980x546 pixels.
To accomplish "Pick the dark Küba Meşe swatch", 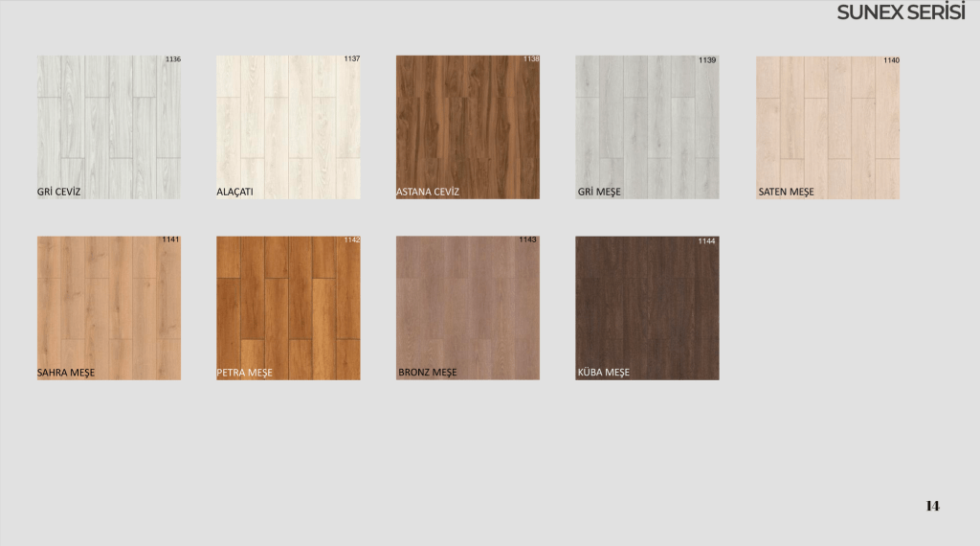I will pos(647,307).
